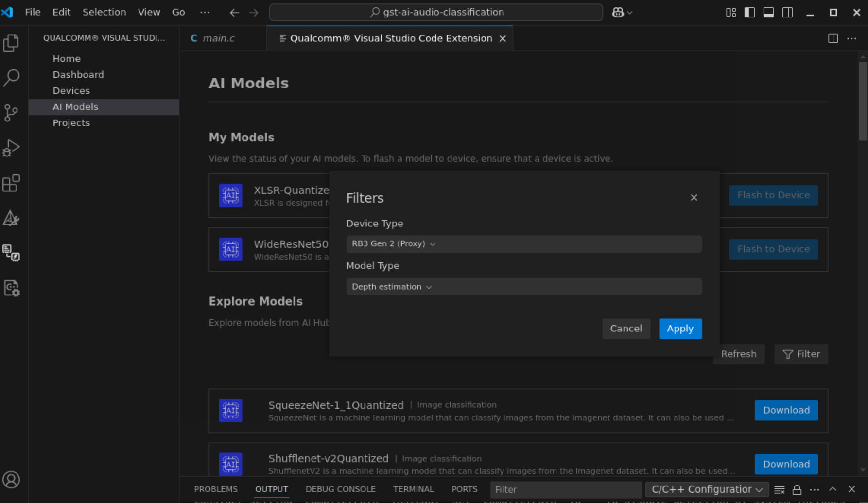Screen dimensions: 868x503
Task: Flash XLSR-Quantized model to device
Action: [x=774, y=195]
